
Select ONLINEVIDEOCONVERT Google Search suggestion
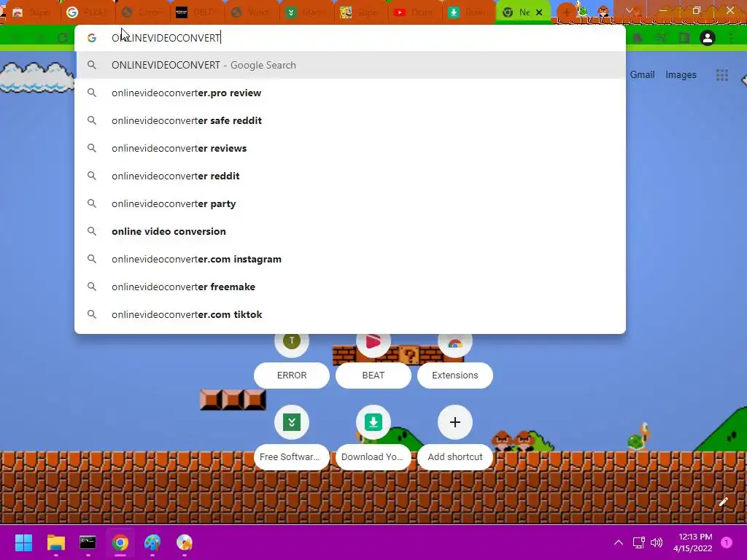point(350,65)
